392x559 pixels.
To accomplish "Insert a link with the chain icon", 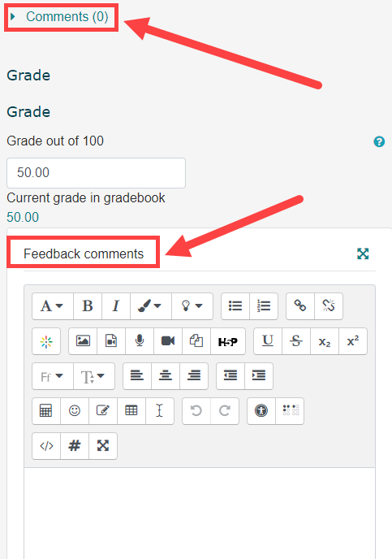I will [x=300, y=306].
